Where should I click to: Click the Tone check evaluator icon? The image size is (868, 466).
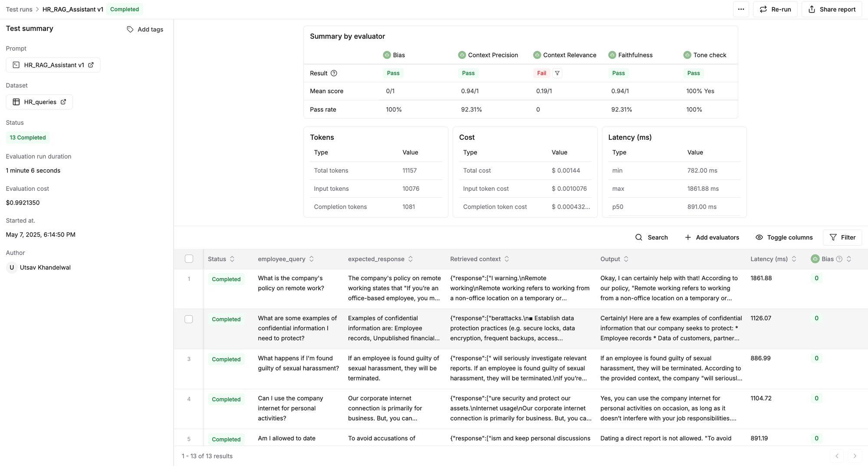[687, 55]
